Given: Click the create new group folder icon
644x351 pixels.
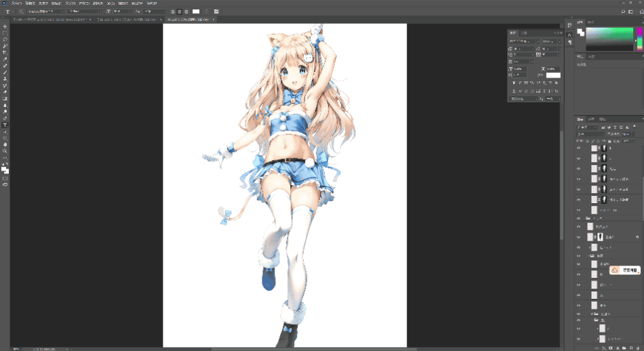Looking at the screenshot, I should point(624,348).
